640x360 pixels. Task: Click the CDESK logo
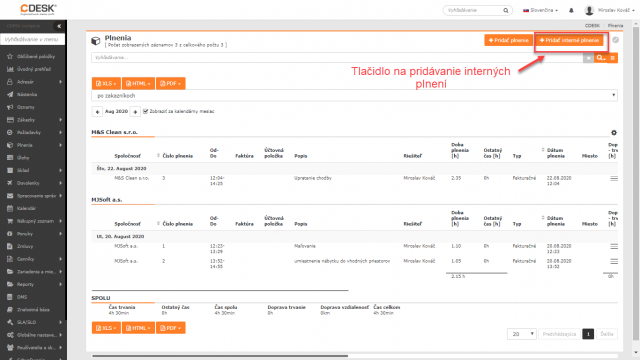(x=38, y=9)
